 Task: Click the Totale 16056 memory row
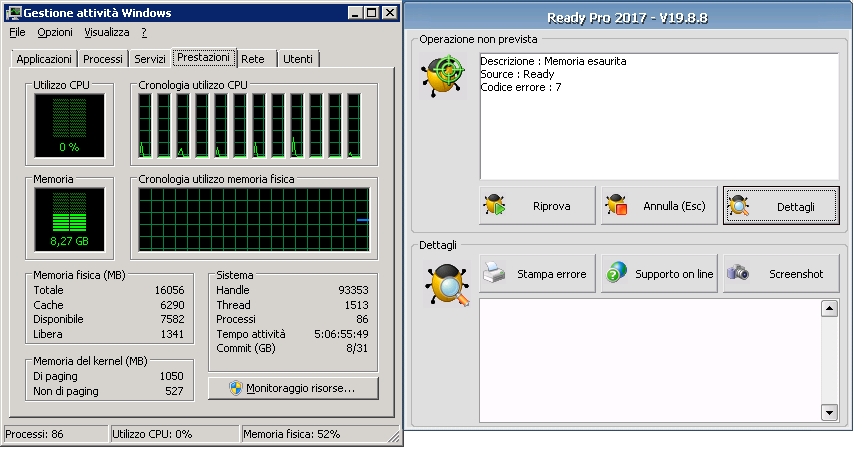pos(108,290)
